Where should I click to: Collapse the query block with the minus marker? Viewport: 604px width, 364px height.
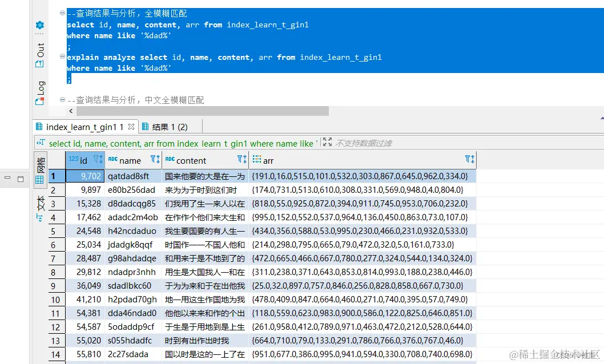pyautogui.click(x=62, y=13)
